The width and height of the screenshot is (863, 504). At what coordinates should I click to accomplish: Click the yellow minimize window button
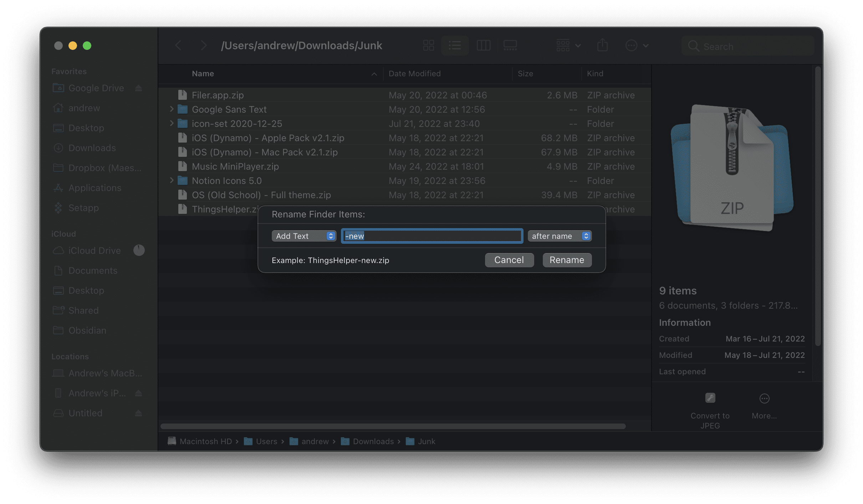point(73,46)
